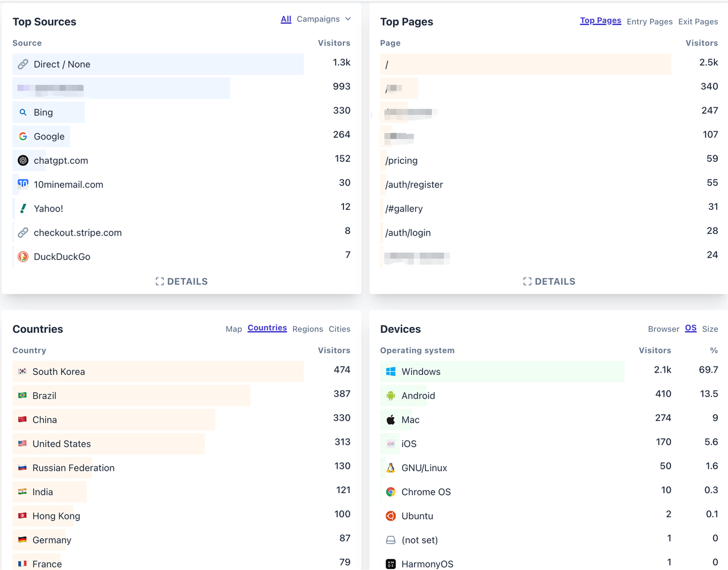Switch to the Exit Pages tab

pos(698,22)
